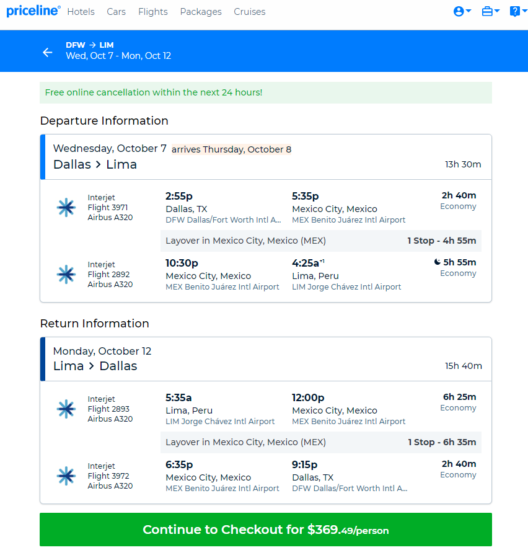
Task: Click the LIM Jorge Chávez Intl Airport arrival text
Action: point(346,287)
